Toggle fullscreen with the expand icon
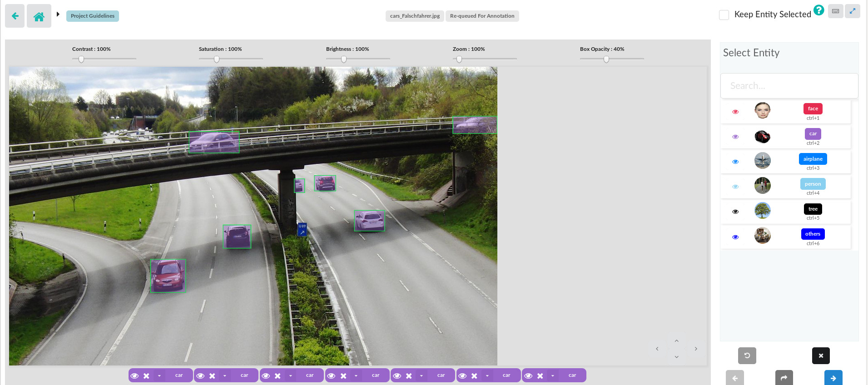The width and height of the screenshot is (868, 385). (853, 11)
